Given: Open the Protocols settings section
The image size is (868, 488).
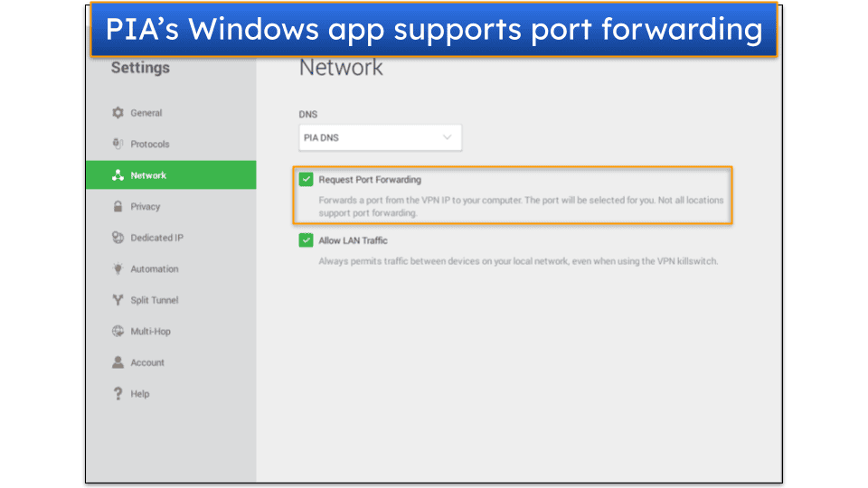Looking at the screenshot, I should coord(149,144).
